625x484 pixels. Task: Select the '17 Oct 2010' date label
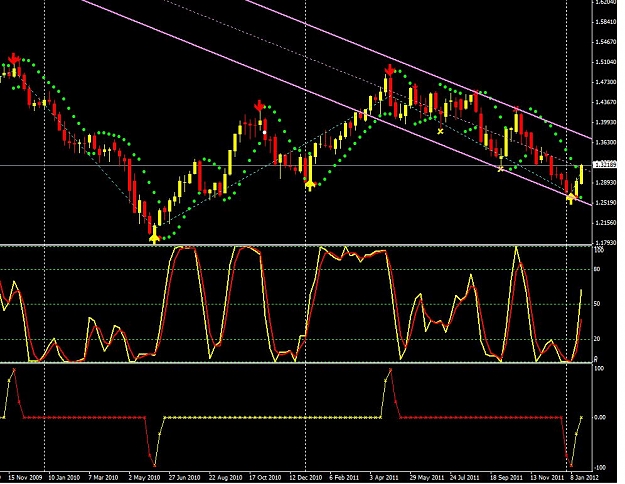(265, 477)
